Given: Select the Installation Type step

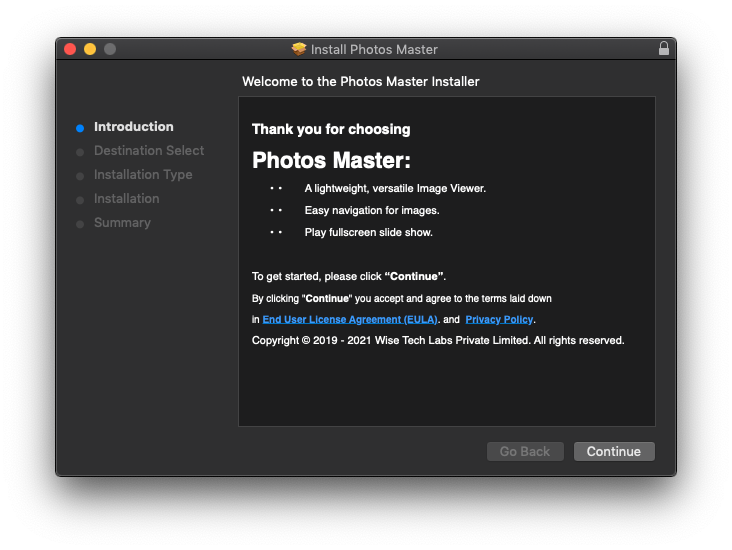Looking at the screenshot, I should click(x=143, y=175).
